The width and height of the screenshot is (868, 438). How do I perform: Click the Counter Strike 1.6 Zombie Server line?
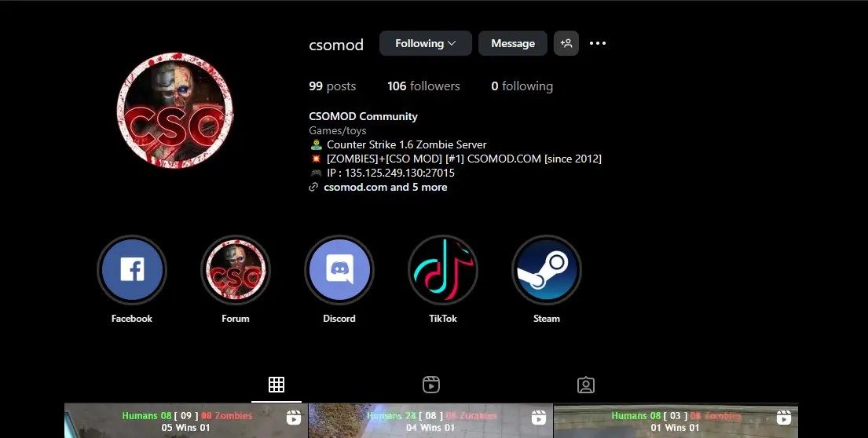(398, 145)
